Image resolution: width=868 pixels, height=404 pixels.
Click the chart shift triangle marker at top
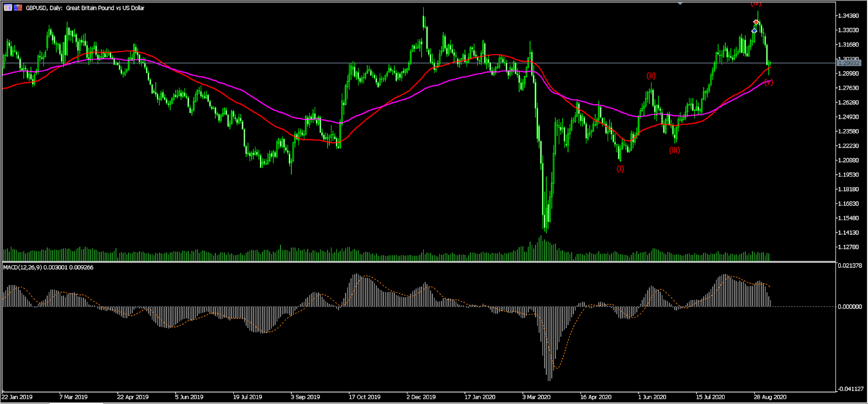680,3
